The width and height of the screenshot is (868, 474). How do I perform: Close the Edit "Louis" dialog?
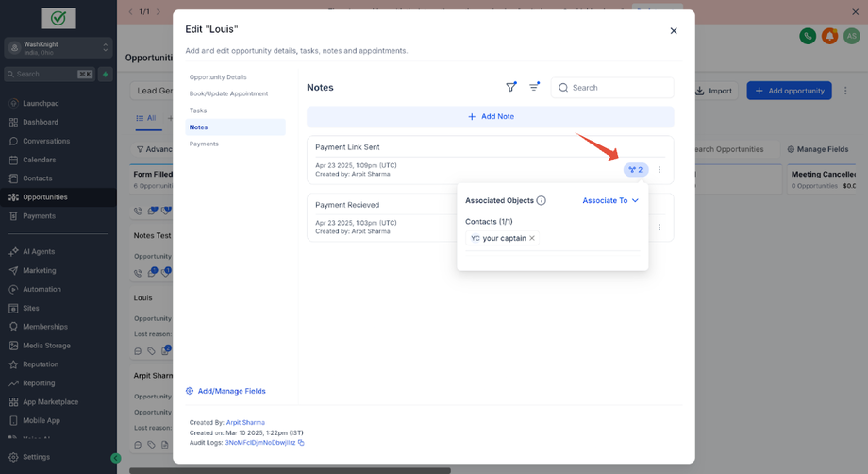(674, 30)
